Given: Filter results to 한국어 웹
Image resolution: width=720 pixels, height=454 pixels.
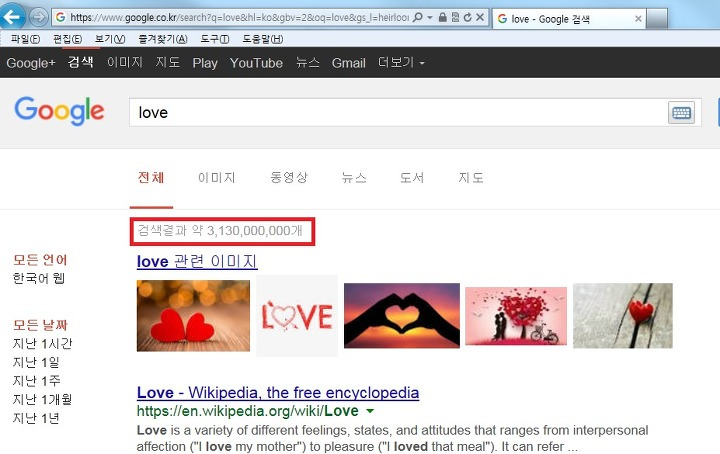Looking at the screenshot, I should (x=39, y=278).
